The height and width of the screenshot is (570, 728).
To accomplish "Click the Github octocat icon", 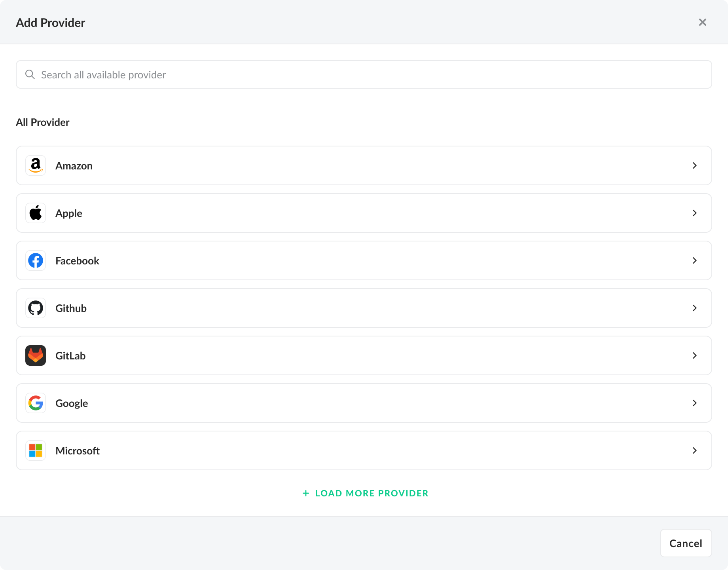I will pos(36,308).
